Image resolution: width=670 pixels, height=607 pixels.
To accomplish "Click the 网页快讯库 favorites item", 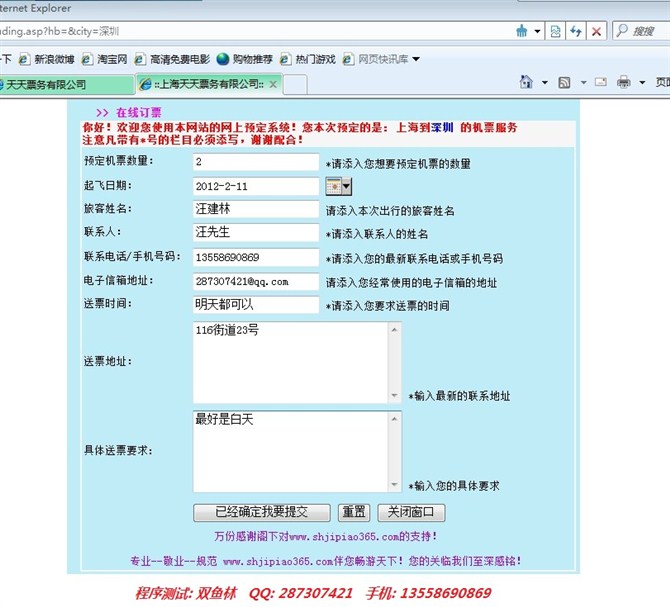I will (376, 59).
